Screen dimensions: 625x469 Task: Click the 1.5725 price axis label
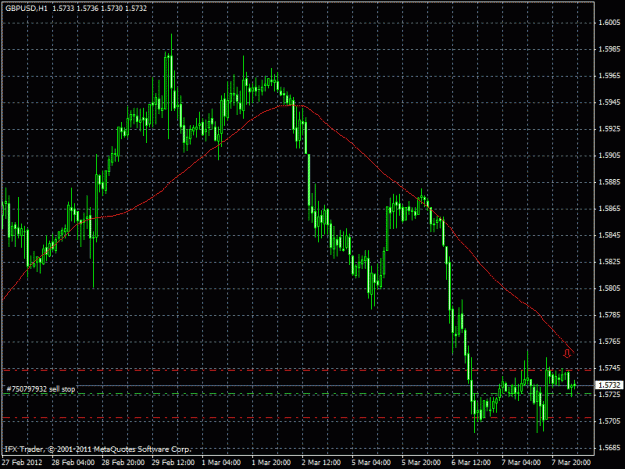tap(609, 394)
